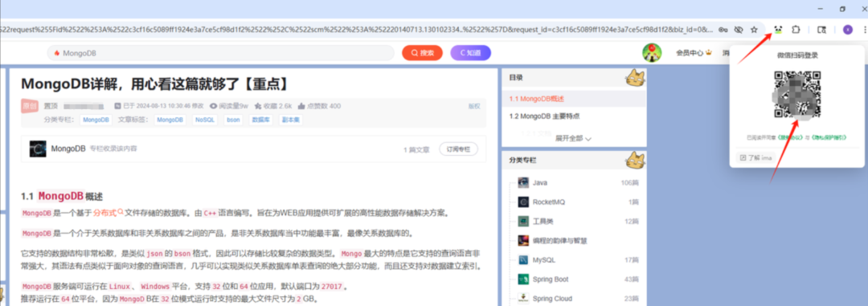Open the CSDN user avatar in site header

pyautogui.click(x=652, y=52)
